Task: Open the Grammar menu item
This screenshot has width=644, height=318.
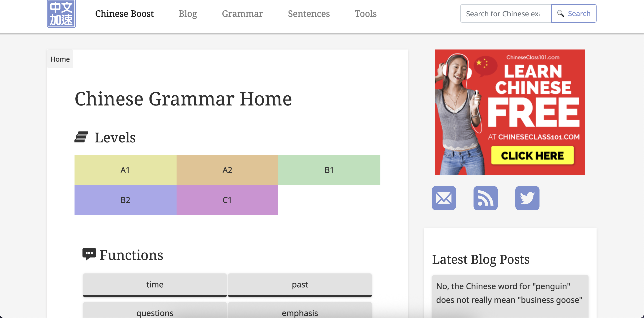Action: (x=242, y=13)
